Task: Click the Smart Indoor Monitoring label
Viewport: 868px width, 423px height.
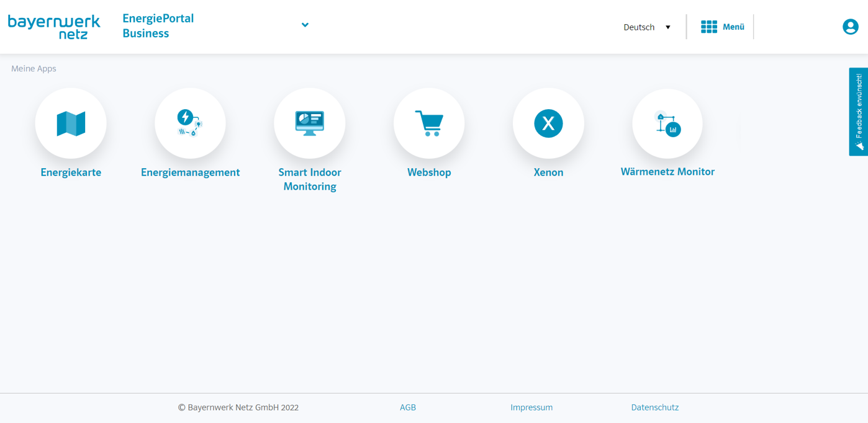Action: [309, 179]
